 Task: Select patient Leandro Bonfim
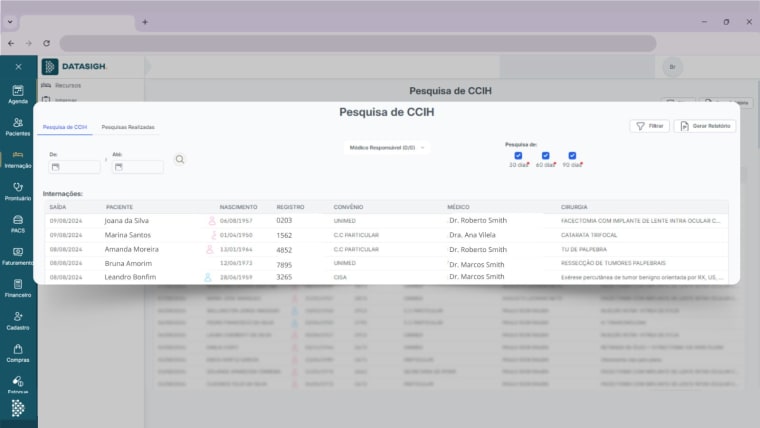(x=130, y=277)
